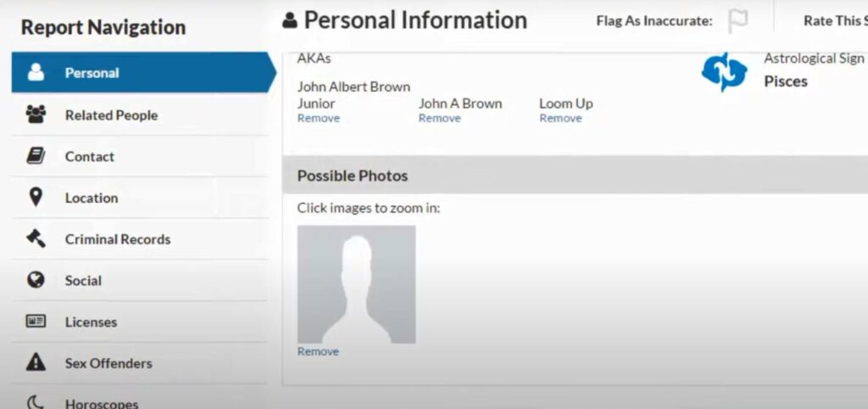
Task: Click the Pisces astrological sign icon
Action: click(x=724, y=72)
